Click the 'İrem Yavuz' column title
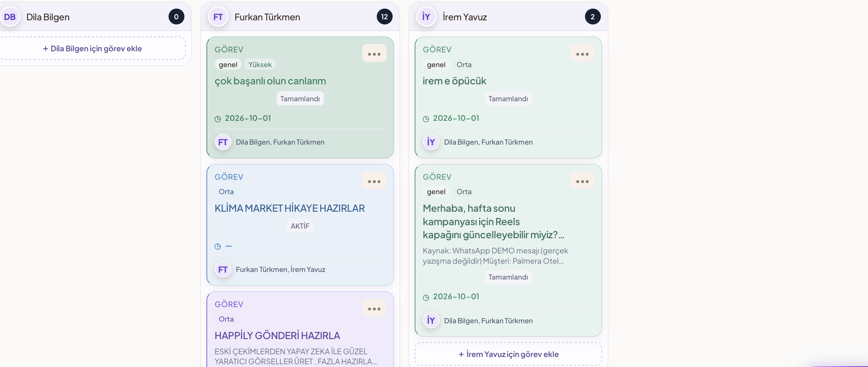This screenshot has width=868, height=367. [x=465, y=17]
